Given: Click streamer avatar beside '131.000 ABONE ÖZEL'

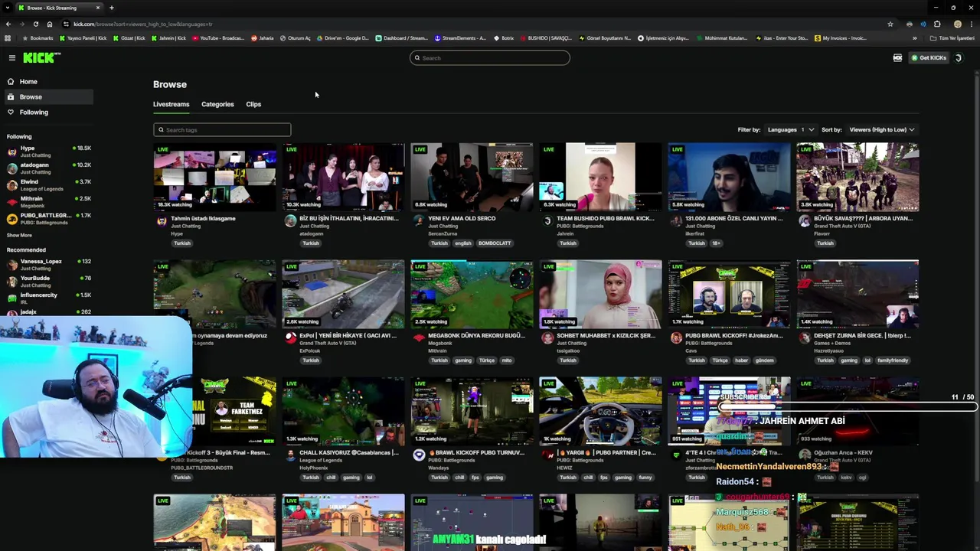Looking at the screenshot, I should pos(676,221).
